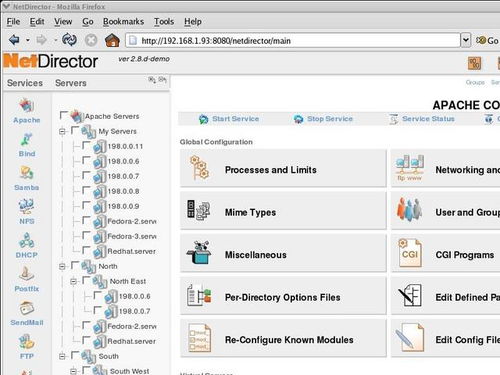Tick checkbox for server 198.0.0.11
The image size is (500, 375).
[x=86, y=145]
